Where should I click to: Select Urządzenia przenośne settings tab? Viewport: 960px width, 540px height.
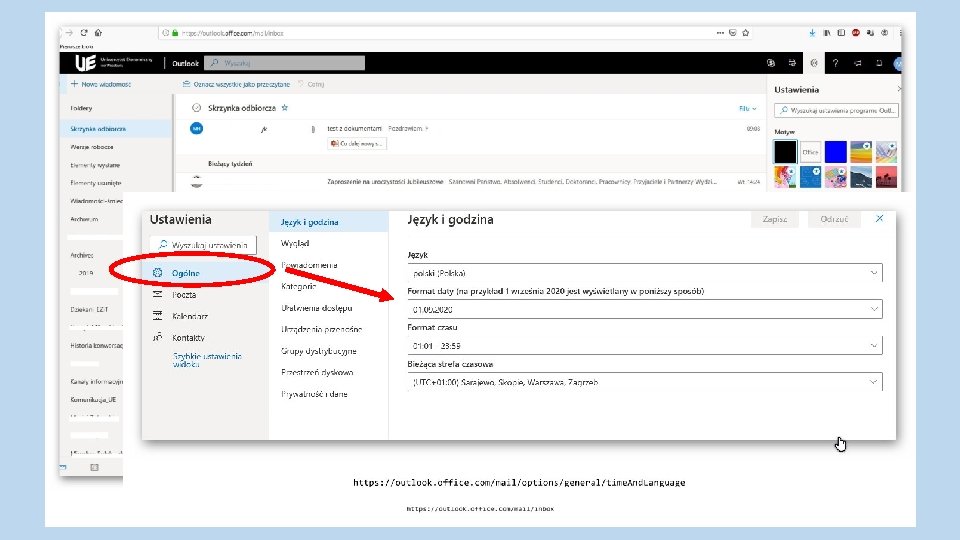321,329
